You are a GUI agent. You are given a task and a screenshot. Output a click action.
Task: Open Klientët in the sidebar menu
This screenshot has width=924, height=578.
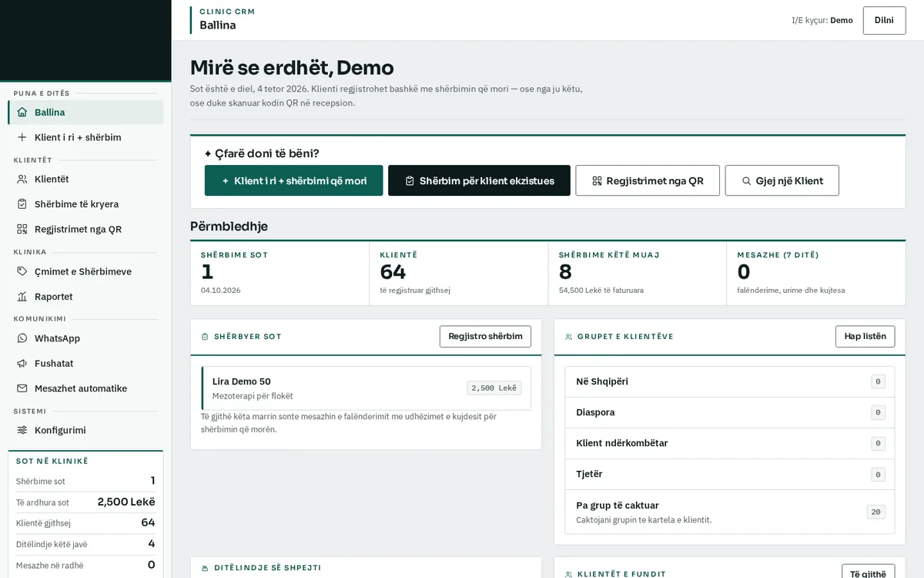pyautogui.click(x=85, y=179)
